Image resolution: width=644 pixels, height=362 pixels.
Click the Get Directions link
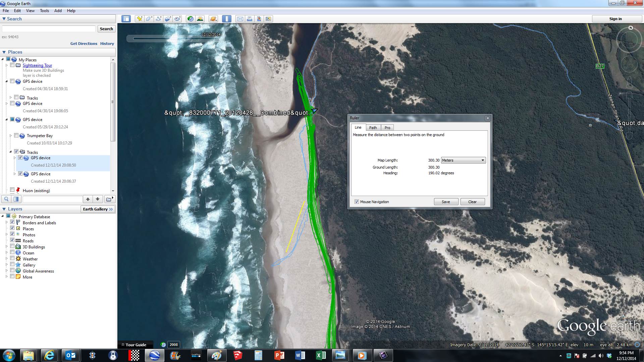pyautogui.click(x=84, y=44)
